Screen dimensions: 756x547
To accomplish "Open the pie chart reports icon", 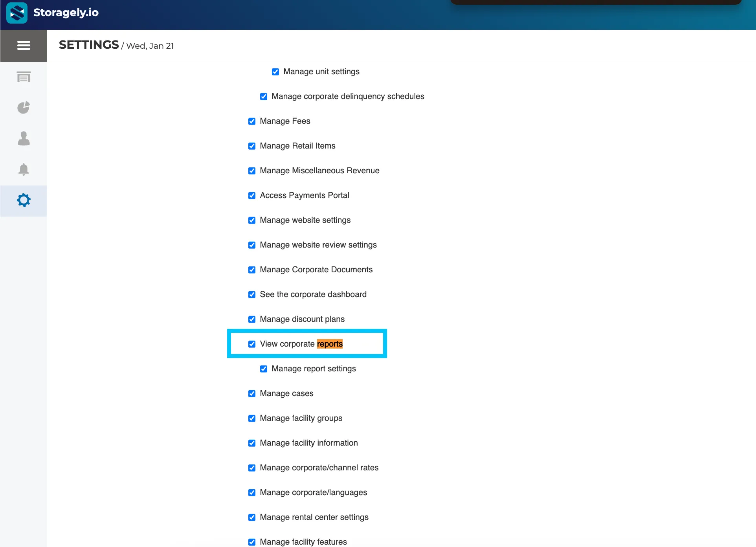I will point(24,107).
